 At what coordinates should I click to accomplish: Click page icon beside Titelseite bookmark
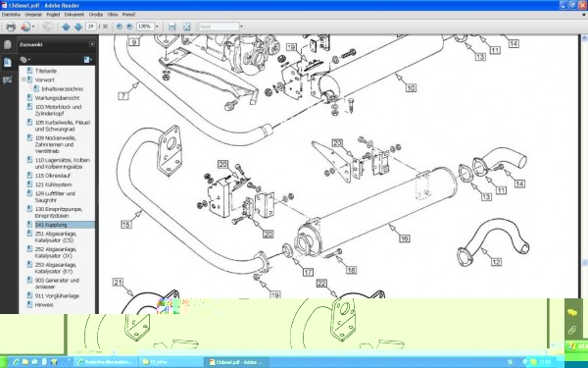pos(29,71)
